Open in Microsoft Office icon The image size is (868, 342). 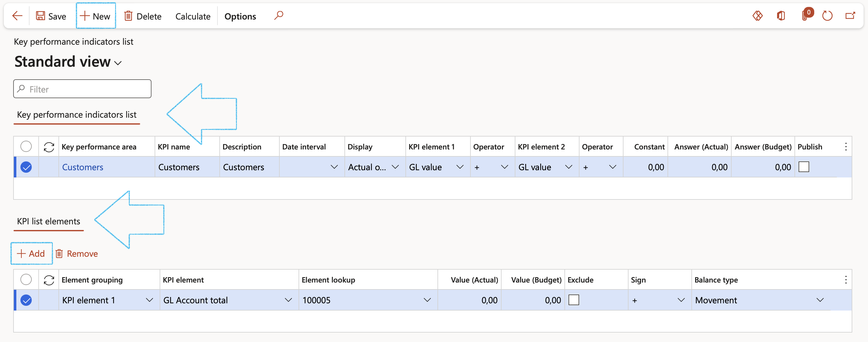[x=781, y=16]
